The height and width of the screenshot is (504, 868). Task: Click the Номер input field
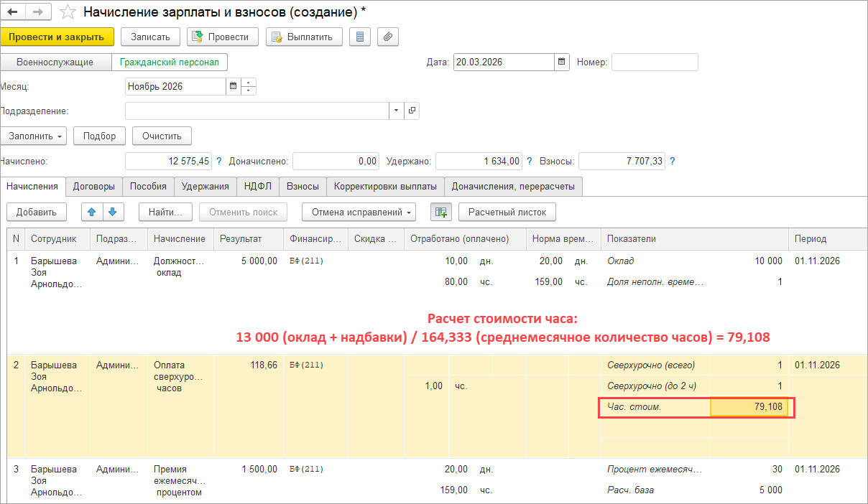[654, 62]
